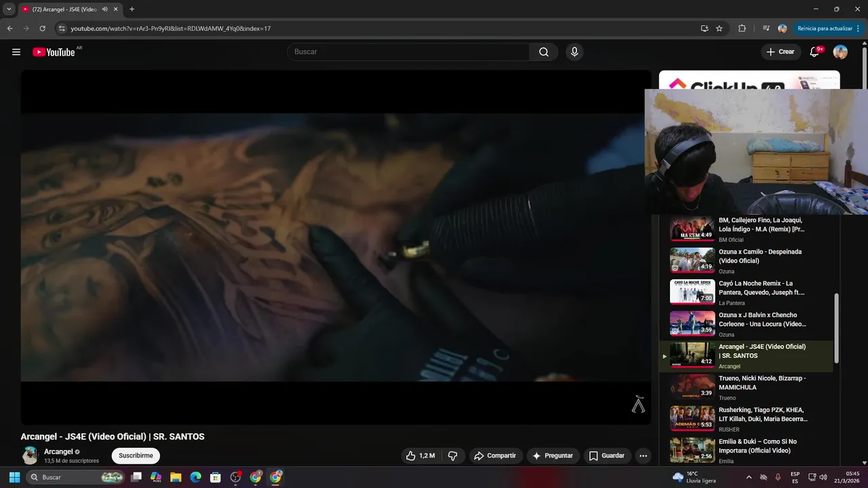This screenshot has width=868, height=488.
Task: Click the video player to pause
Action: (x=336, y=247)
